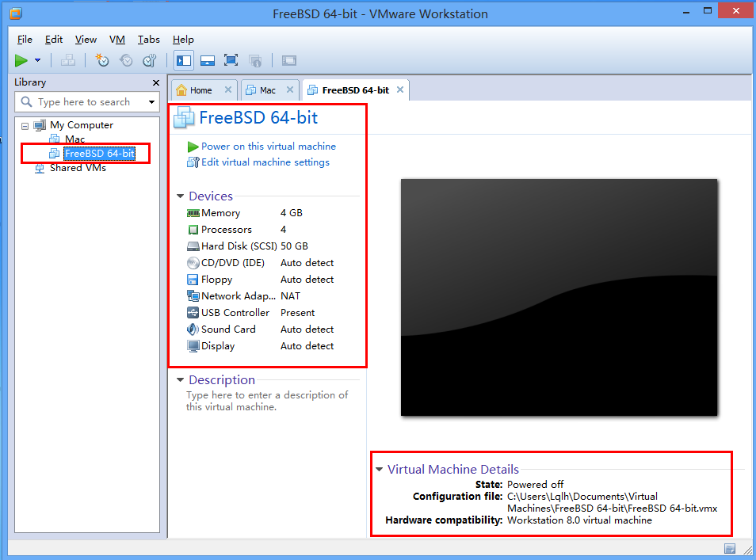756x560 pixels.
Task: Open the Tabs menu
Action: [148, 40]
